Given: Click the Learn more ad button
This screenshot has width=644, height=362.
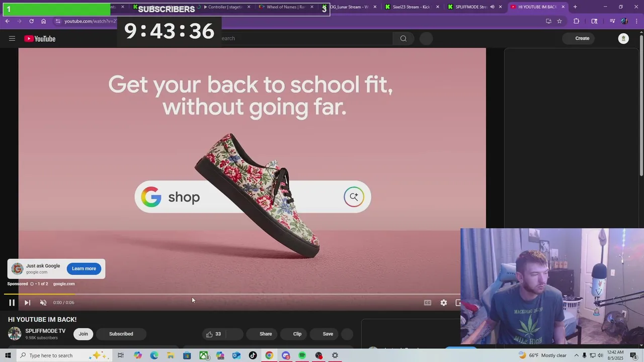Looking at the screenshot, I should coord(84,268).
